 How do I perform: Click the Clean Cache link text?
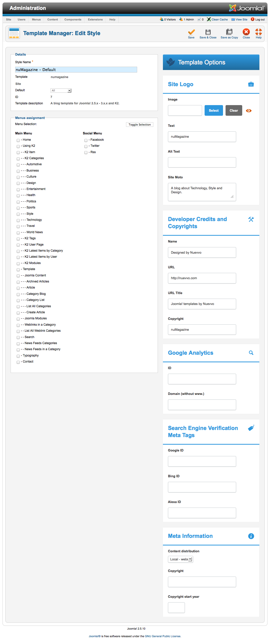coord(220,19)
